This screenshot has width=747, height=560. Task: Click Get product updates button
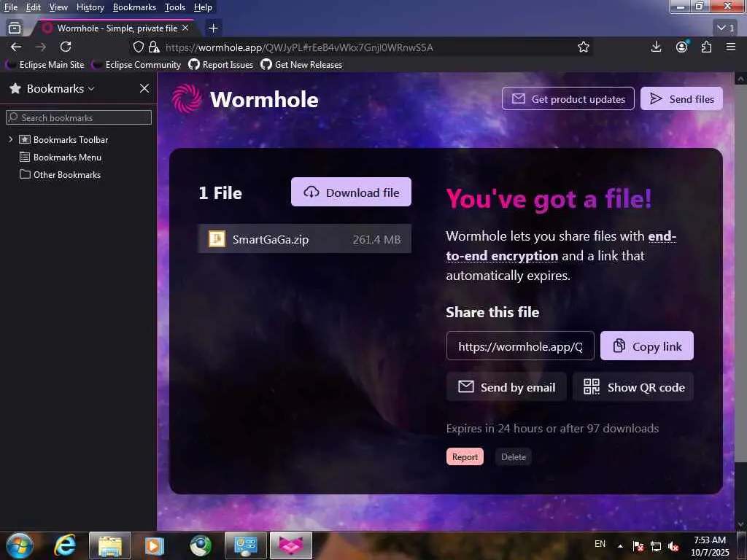pos(568,98)
